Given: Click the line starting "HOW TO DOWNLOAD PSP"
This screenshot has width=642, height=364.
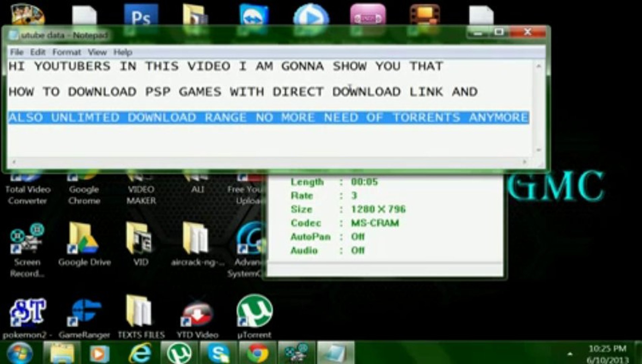Looking at the screenshot, I should (243, 92).
